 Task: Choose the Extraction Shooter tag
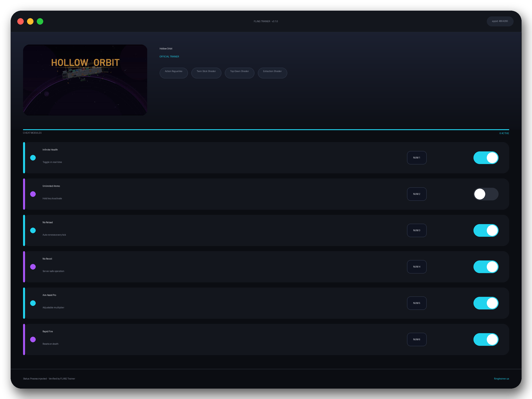pyautogui.click(x=272, y=73)
